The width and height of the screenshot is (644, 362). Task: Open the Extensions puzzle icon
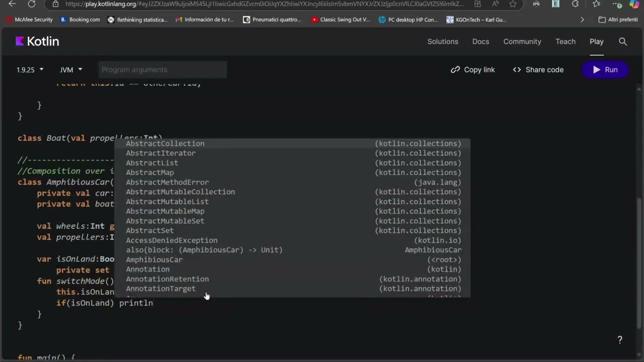(x=575, y=4)
